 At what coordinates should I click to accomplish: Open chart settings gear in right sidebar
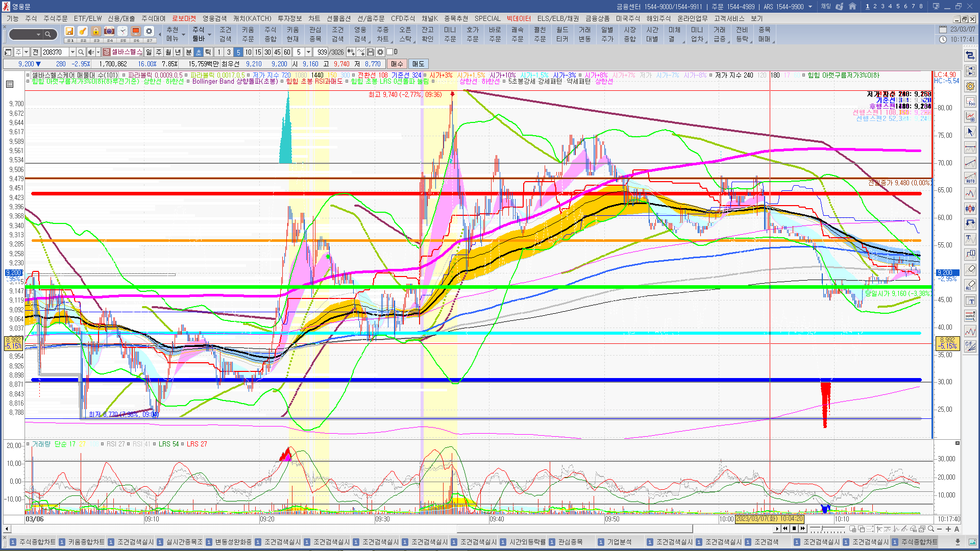tap(970, 86)
